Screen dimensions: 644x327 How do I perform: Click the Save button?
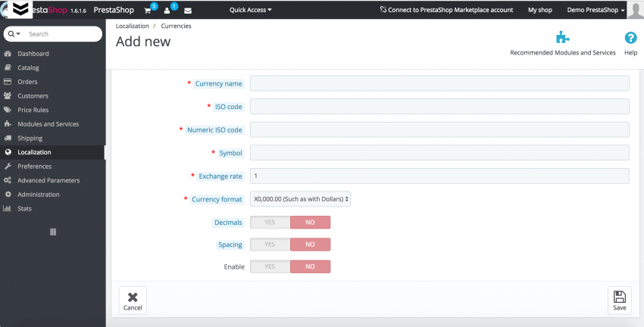pos(619,301)
